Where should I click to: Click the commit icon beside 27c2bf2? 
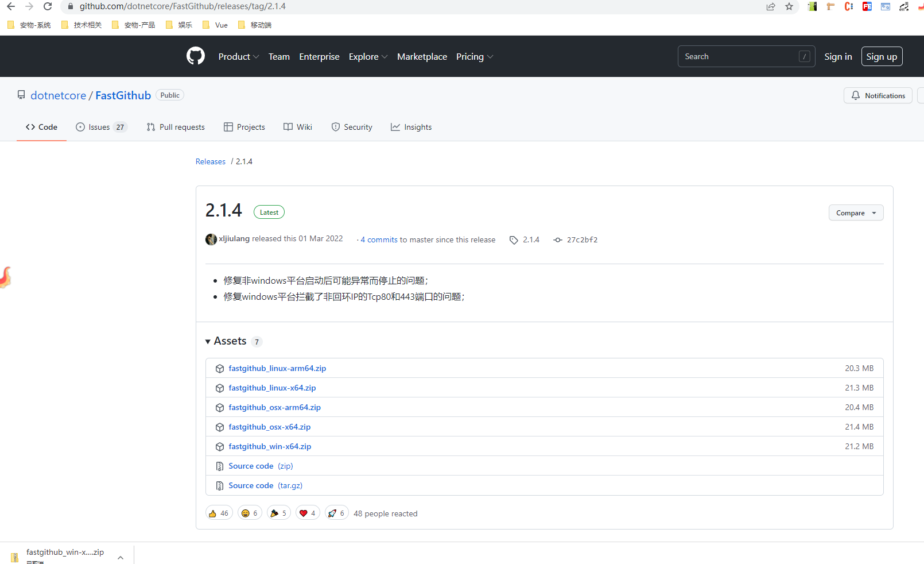point(558,240)
